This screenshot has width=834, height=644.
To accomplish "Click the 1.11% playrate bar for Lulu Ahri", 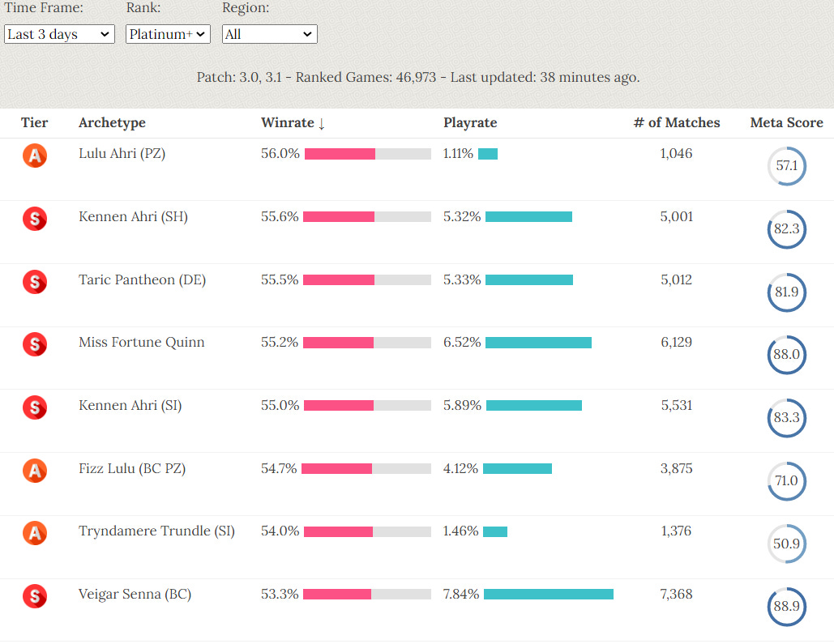I will click(x=488, y=154).
